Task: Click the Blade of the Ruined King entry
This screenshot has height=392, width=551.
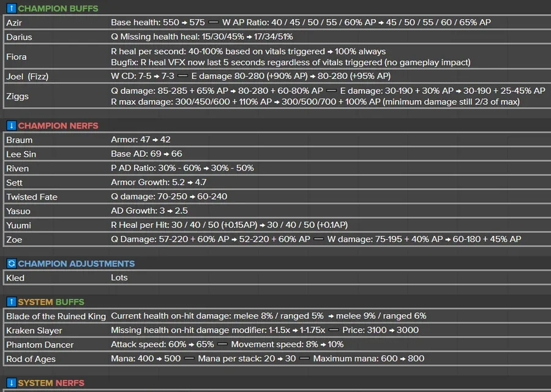Action: [54, 317]
